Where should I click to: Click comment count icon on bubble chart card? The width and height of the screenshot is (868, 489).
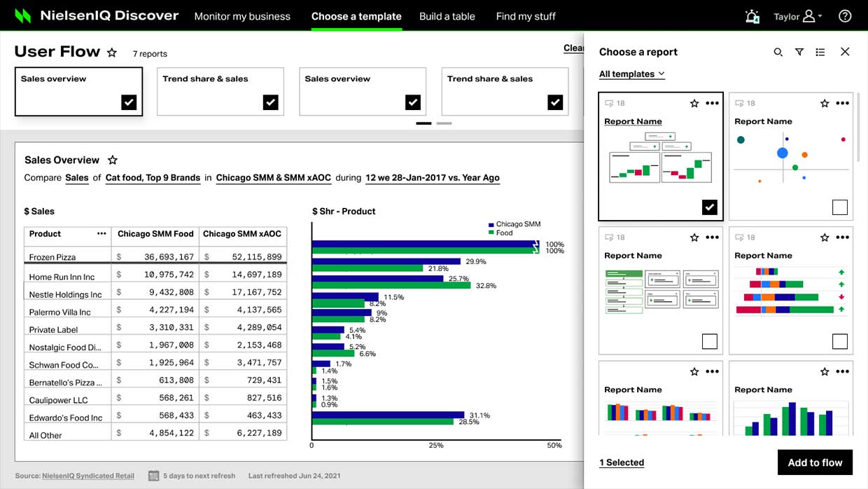pyautogui.click(x=739, y=104)
